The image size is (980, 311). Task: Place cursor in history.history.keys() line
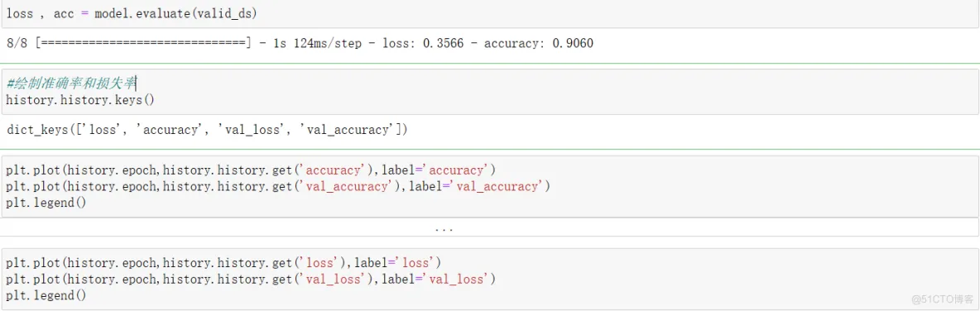(80, 99)
